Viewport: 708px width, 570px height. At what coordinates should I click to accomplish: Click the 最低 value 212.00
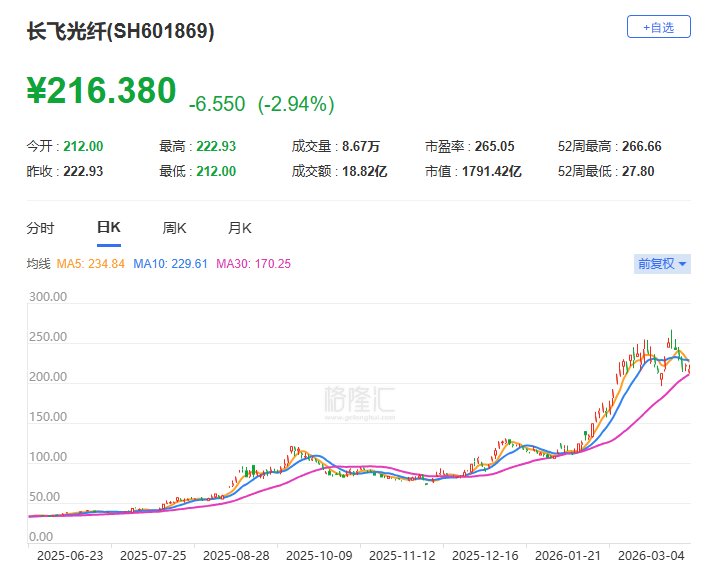[216, 171]
